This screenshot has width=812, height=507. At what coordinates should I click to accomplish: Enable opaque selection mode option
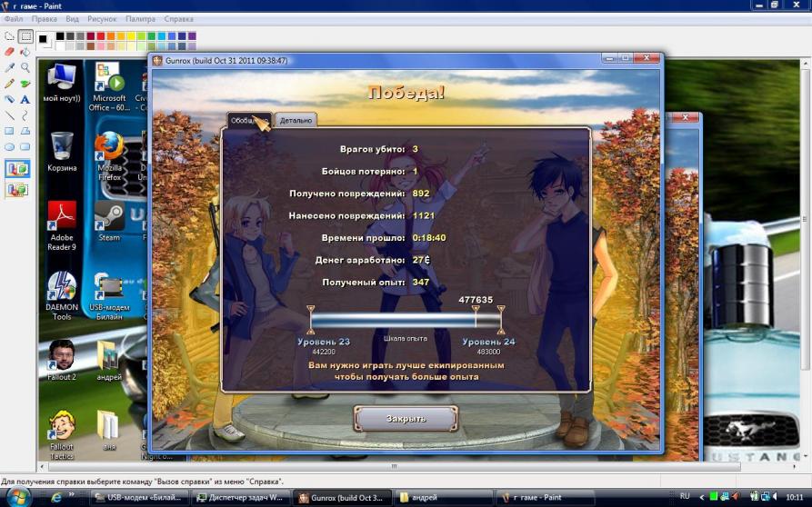tap(17, 168)
